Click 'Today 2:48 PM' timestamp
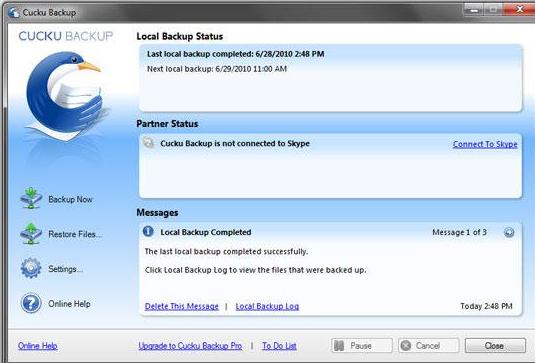 click(486, 306)
